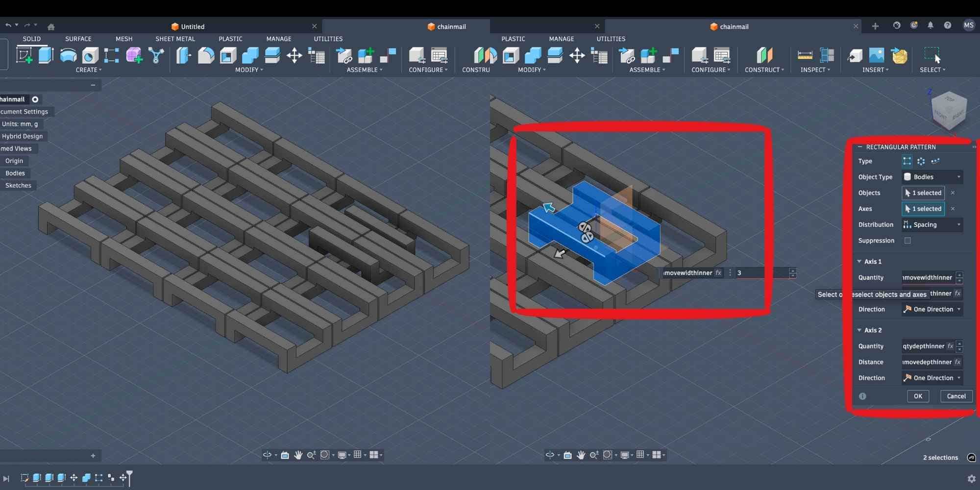980x490 pixels.
Task: Choose the Revolve tool in Create group
Action: [x=68, y=55]
